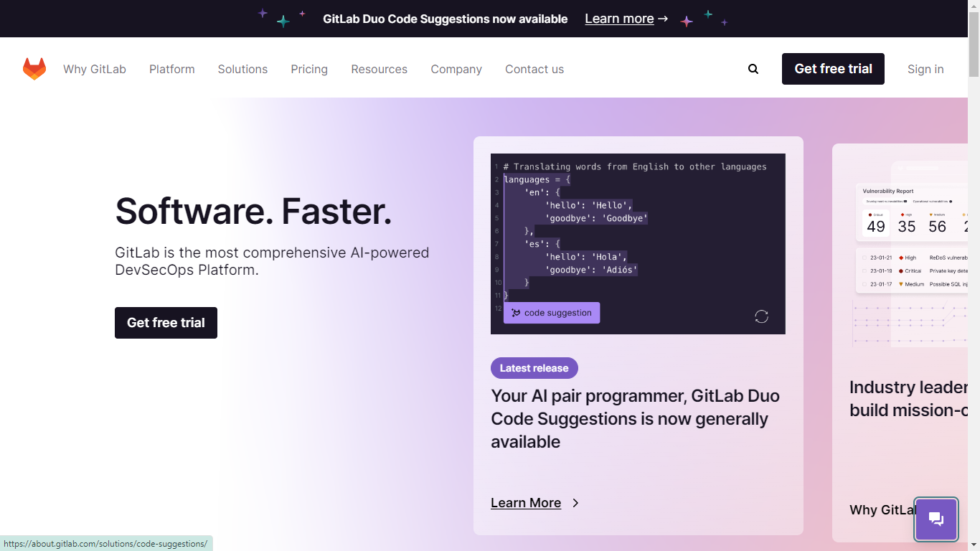Click the code suggestions preview image
Viewport: 980px width, 551px height.
coord(638,244)
